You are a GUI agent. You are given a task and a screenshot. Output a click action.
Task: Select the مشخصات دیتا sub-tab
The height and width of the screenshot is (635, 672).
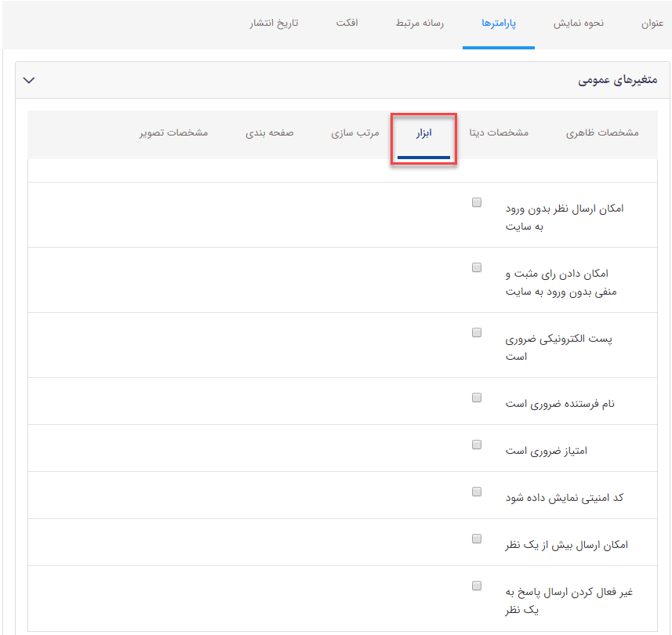click(x=499, y=133)
